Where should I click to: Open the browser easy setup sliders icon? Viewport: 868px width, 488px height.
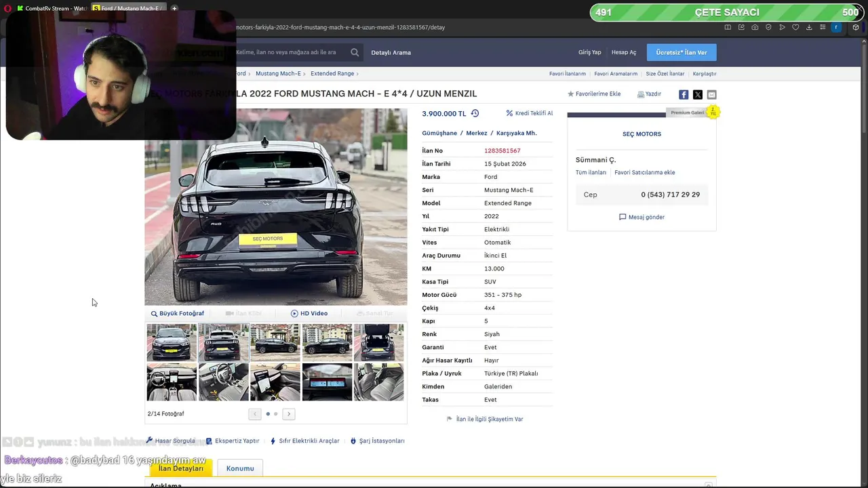coord(823,27)
